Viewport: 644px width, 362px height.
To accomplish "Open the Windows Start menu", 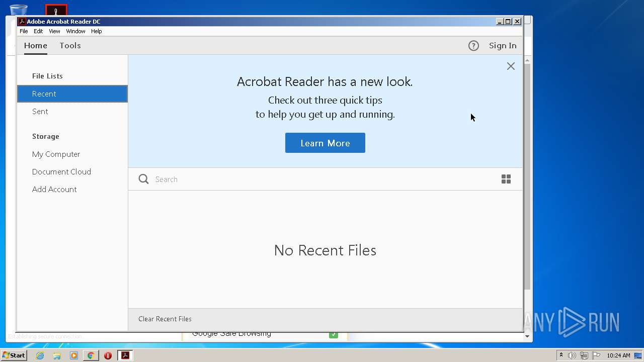I will pyautogui.click(x=14, y=355).
